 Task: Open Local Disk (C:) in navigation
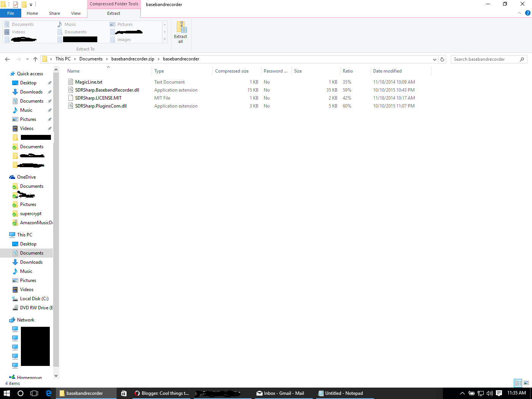coord(34,299)
